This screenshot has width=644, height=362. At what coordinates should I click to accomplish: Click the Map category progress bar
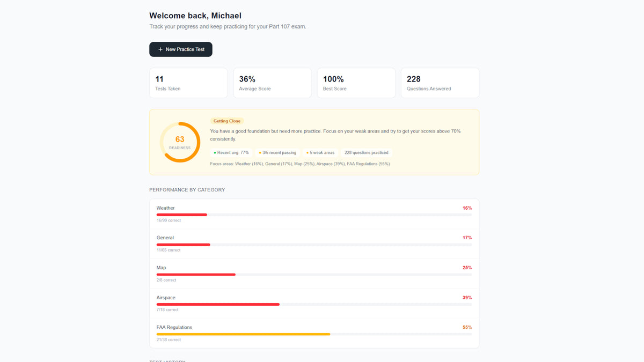314,275
